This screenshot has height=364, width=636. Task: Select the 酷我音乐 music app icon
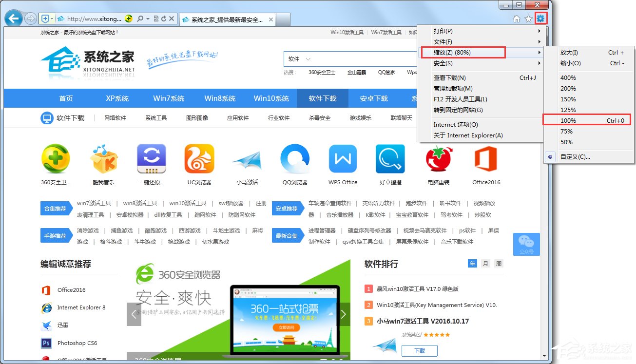[103, 159]
